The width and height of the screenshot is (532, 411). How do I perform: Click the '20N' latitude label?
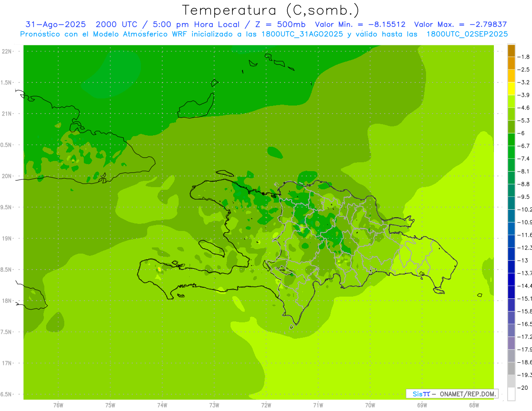coord(7,176)
